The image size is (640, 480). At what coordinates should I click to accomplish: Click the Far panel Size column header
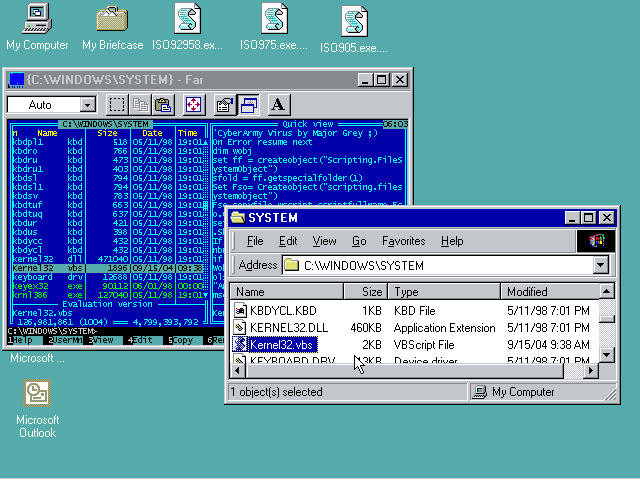107,133
